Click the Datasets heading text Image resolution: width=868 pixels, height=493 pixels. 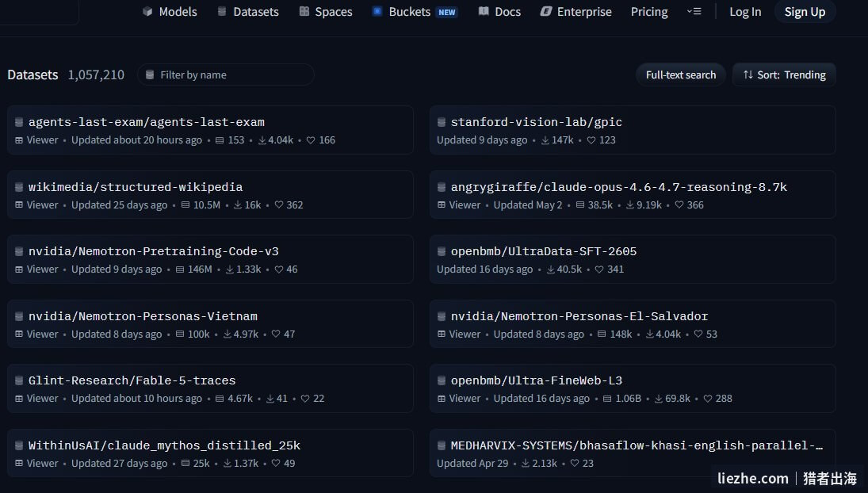33,75
